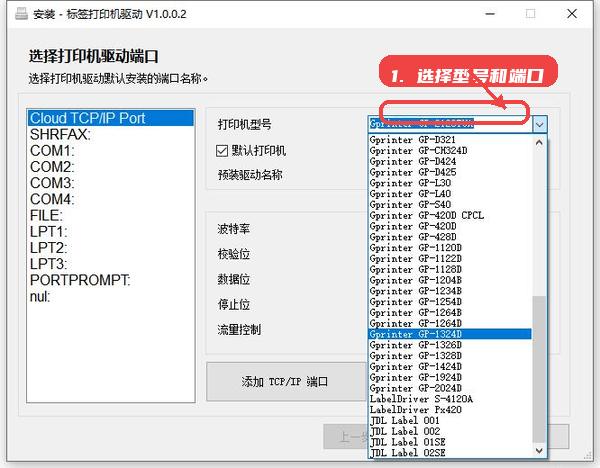The width and height of the screenshot is (600, 468).
Task: Choose Gprinter GP-1234B model
Action: [450, 291]
